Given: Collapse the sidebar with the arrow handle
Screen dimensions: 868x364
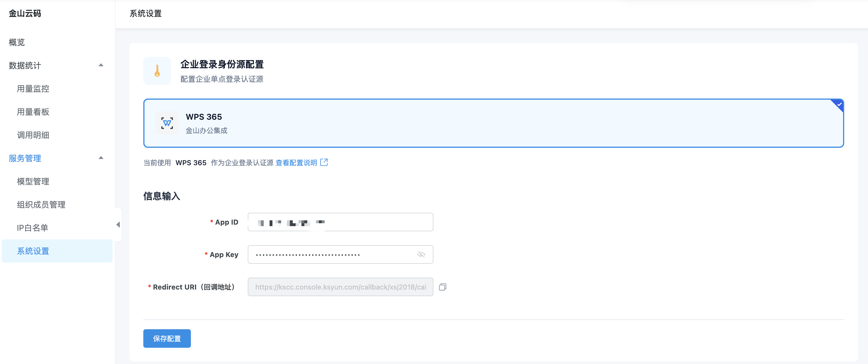Looking at the screenshot, I should coord(118,225).
